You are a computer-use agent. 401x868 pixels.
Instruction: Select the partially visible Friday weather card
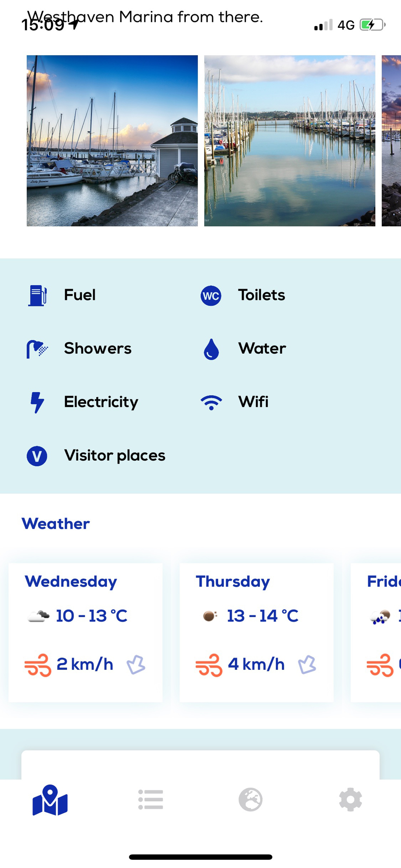(376, 632)
